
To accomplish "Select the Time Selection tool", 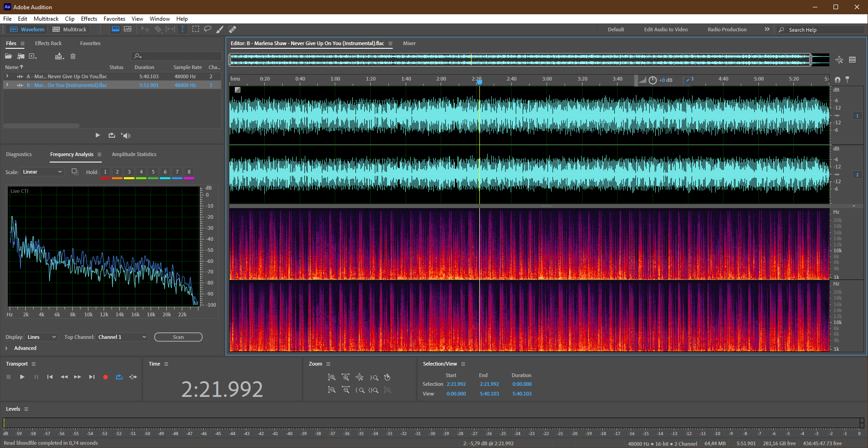I will pyautogui.click(x=182, y=29).
